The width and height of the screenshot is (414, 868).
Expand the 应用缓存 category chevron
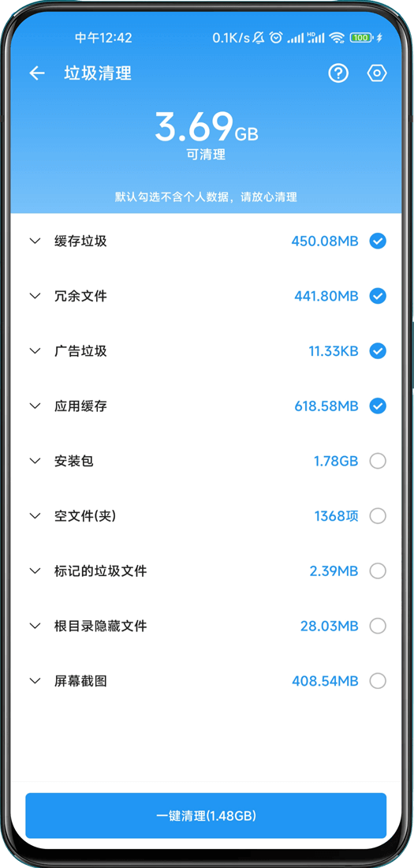coord(35,406)
